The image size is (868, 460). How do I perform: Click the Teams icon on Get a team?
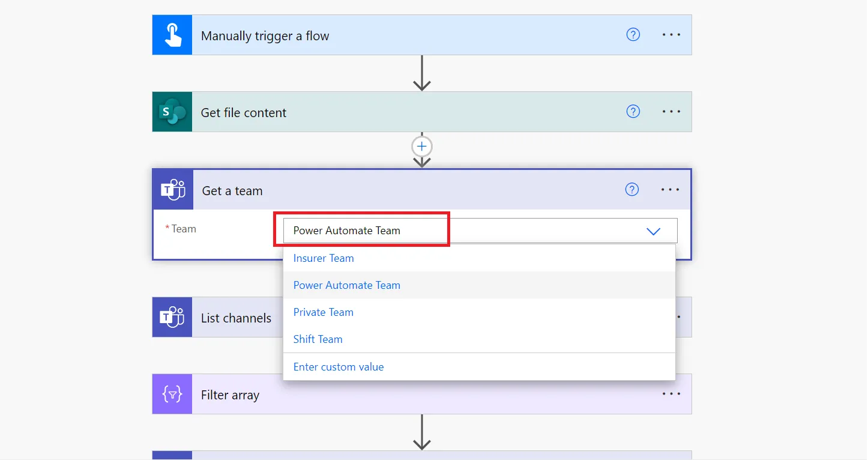pos(173,190)
